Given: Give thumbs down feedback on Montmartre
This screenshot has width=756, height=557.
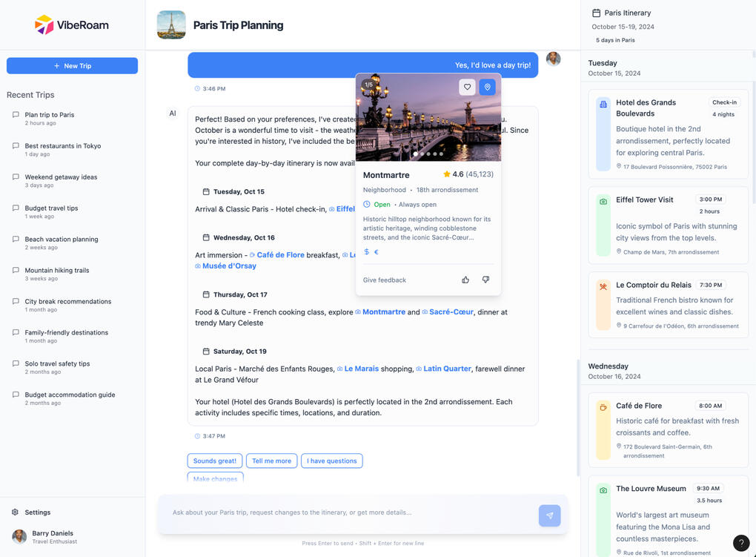Looking at the screenshot, I should click(485, 280).
